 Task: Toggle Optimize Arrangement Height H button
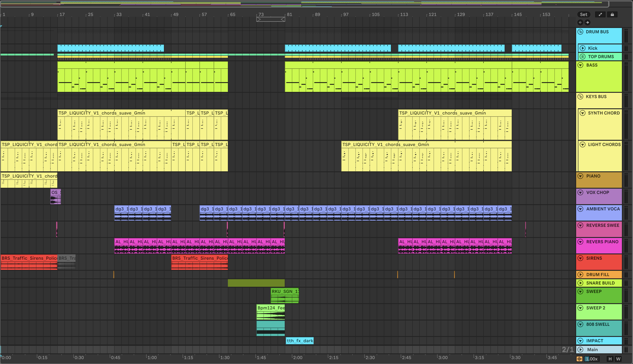[x=610, y=359]
